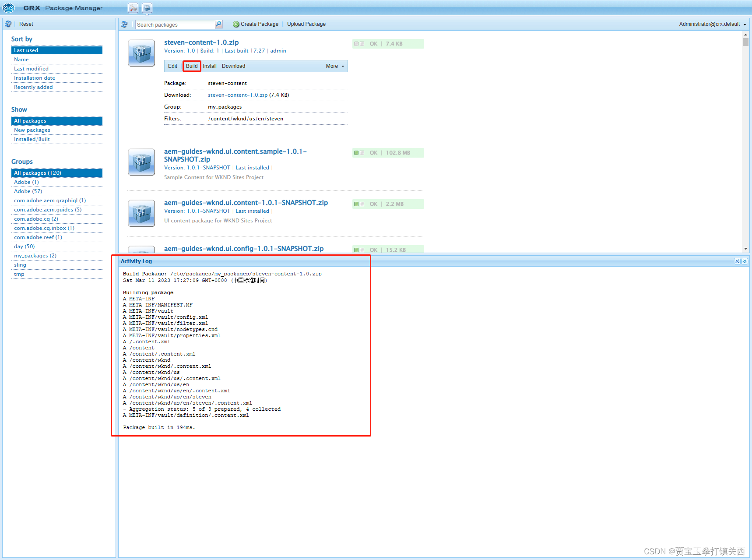752x560 pixels.
Task: Toggle first status checkbox of steven-content package
Action: coord(356,44)
